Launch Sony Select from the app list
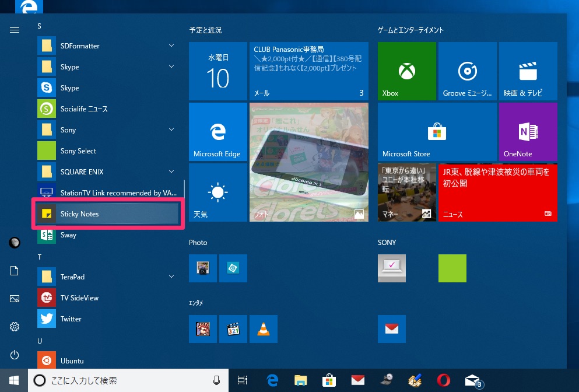The width and height of the screenshot is (579, 392). [x=108, y=150]
